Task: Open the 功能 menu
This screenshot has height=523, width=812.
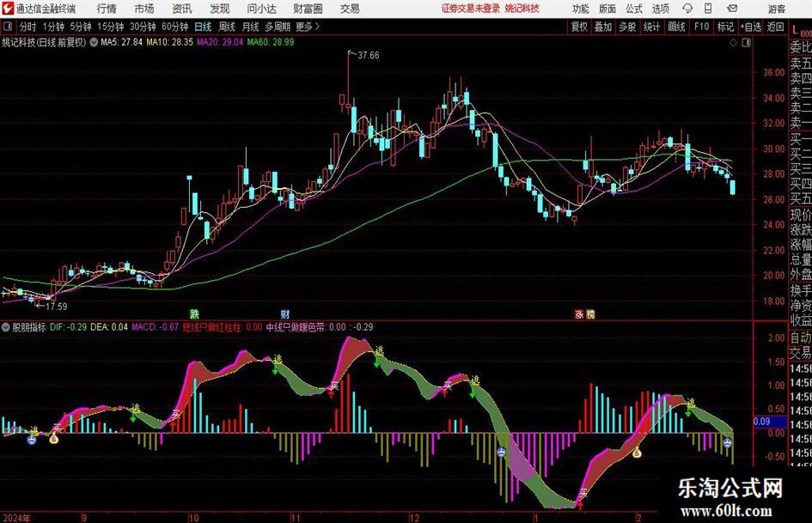Action: [x=581, y=9]
